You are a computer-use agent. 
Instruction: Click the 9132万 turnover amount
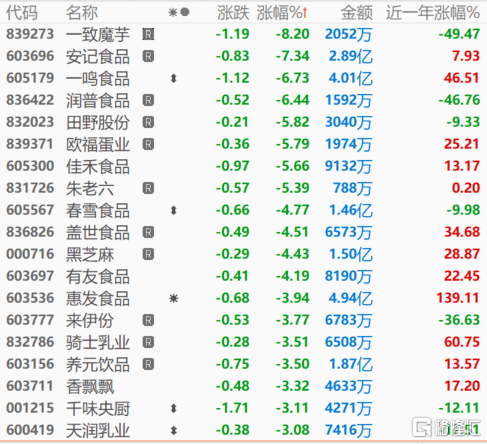(x=349, y=166)
